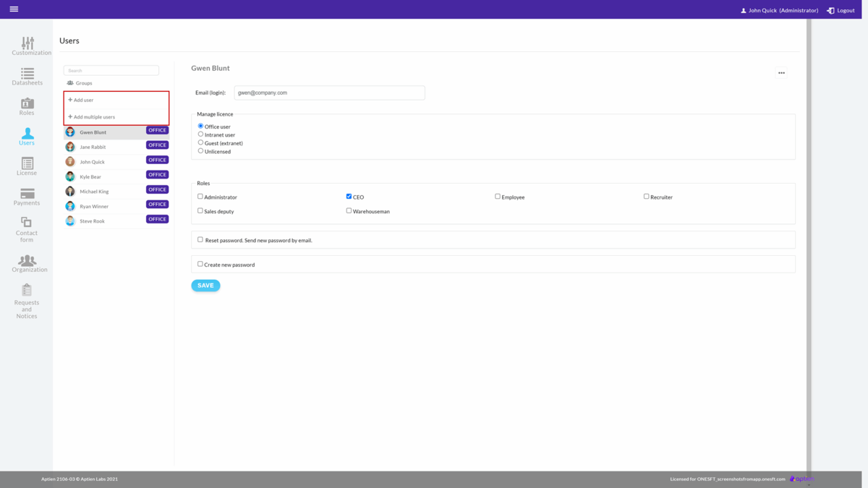Image resolution: width=868 pixels, height=488 pixels.
Task: Click John Quick's avatar in user list
Action: click(x=70, y=162)
